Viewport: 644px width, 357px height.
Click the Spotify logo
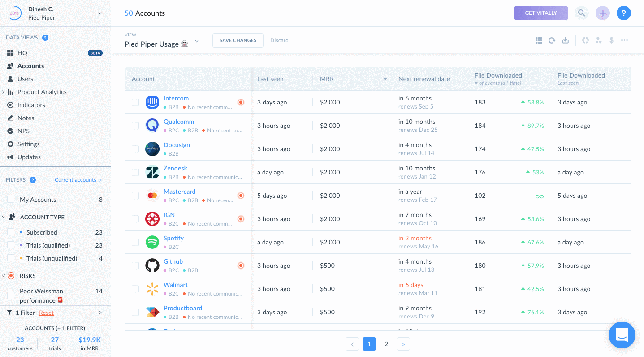coord(152,242)
